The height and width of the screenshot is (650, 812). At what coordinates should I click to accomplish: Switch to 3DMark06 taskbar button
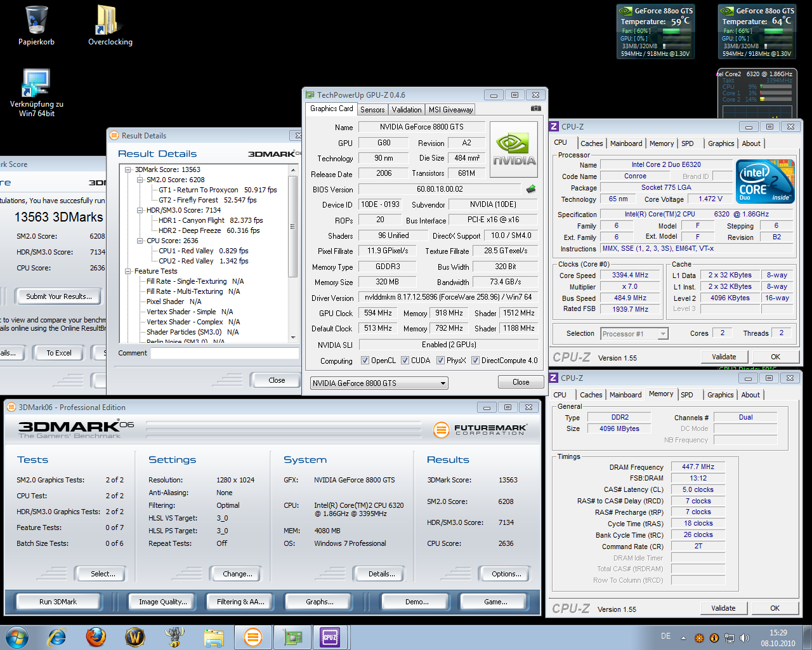coord(253,637)
